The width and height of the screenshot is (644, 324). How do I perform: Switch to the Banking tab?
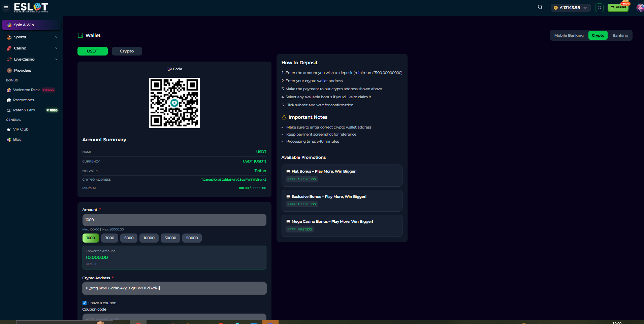[x=620, y=35]
